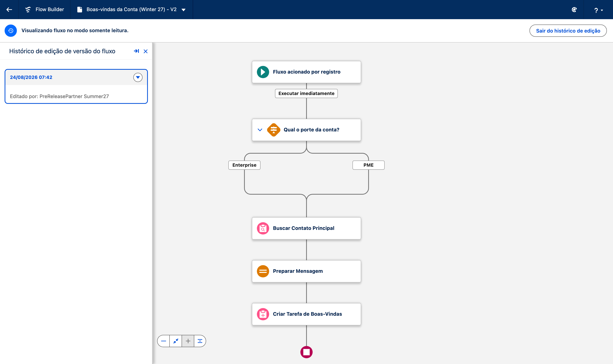Select the 24/08/2026 07:42 edit entry
This screenshot has height=364, width=613.
(76, 86)
